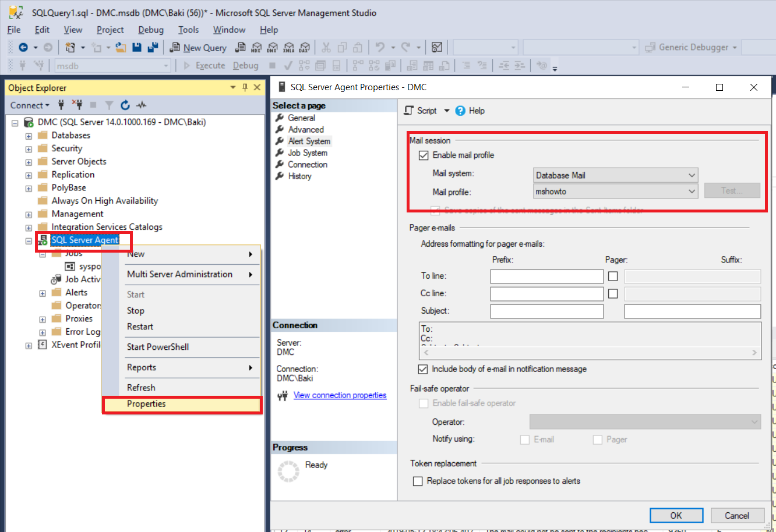The image size is (776, 532).
Task: Click the New Query toolbar button
Action: 198,48
